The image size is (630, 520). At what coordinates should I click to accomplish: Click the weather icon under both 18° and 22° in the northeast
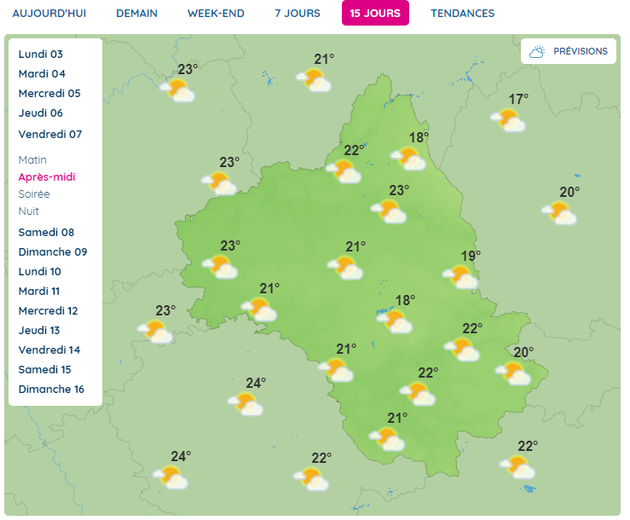point(409,157)
